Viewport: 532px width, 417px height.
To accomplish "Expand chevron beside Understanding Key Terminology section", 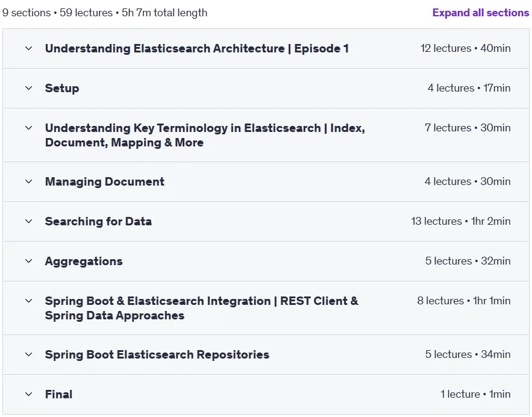I will tap(29, 128).
